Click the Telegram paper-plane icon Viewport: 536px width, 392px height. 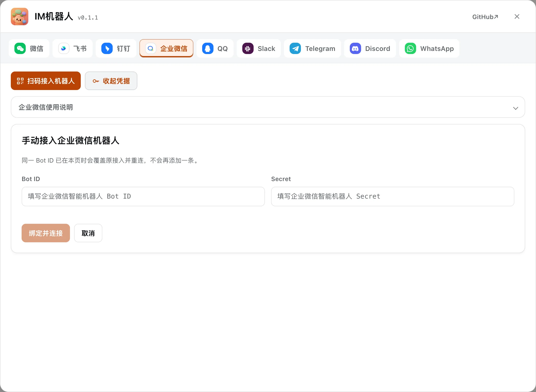point(295,48)
